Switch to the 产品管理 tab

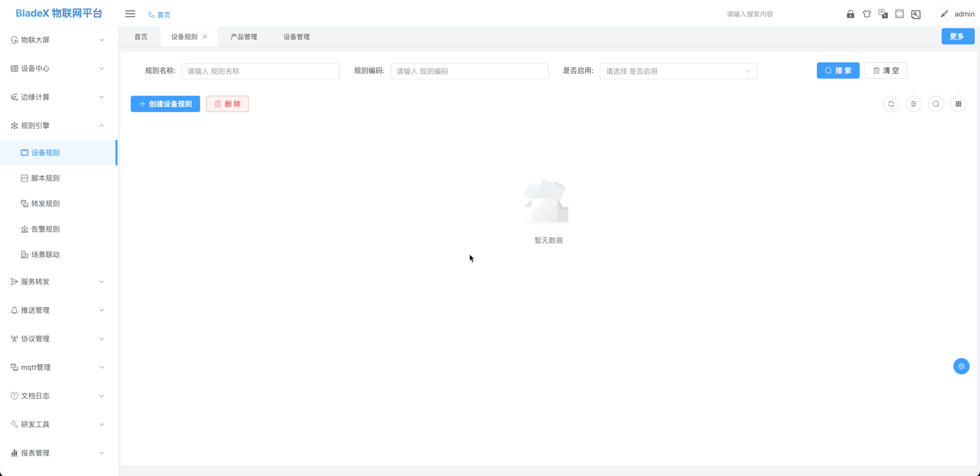244,37
